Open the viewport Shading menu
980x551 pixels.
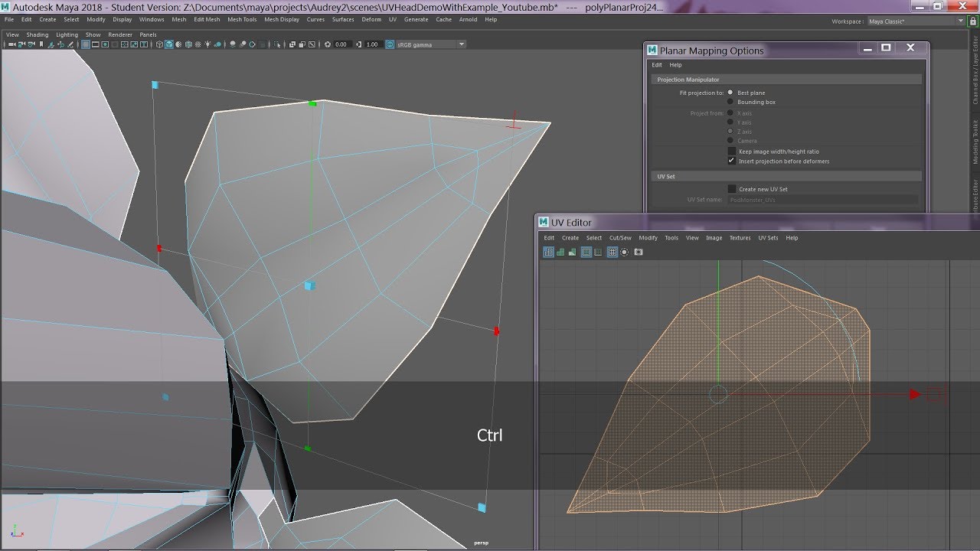[x=37, y=34]
